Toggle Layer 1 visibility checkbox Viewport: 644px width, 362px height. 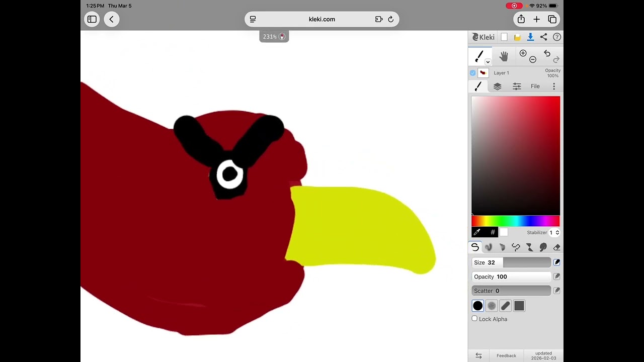tap(472, 73)
